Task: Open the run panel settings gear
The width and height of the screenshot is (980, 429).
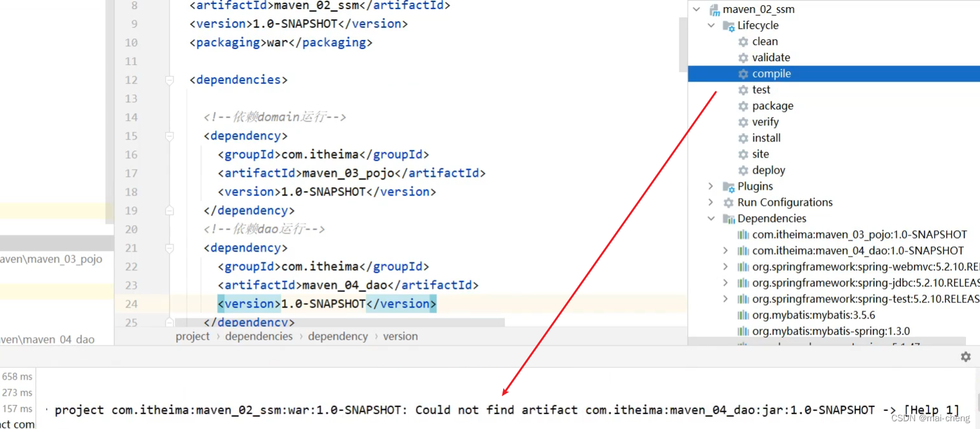Action: click(966, 356)
